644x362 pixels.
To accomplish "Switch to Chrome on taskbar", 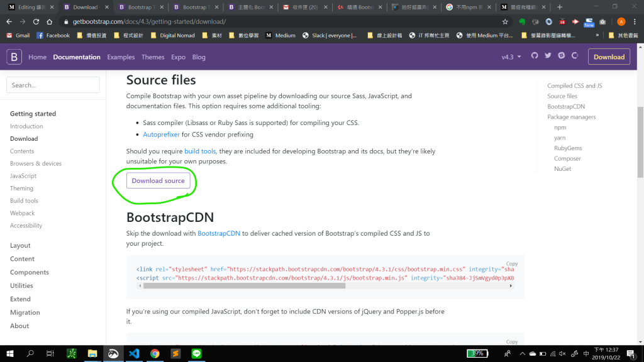I will [x=155, y=353].
